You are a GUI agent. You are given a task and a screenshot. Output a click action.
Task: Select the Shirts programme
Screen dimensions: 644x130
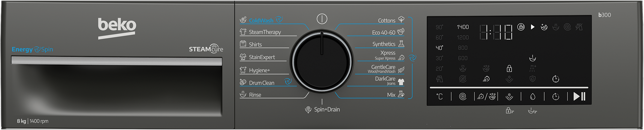coord(255,44)
